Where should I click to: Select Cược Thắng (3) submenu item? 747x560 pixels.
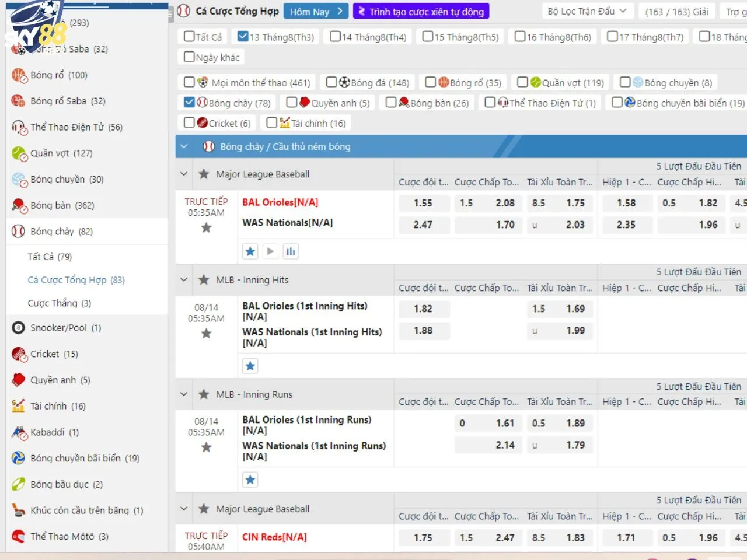click(60, 303)
